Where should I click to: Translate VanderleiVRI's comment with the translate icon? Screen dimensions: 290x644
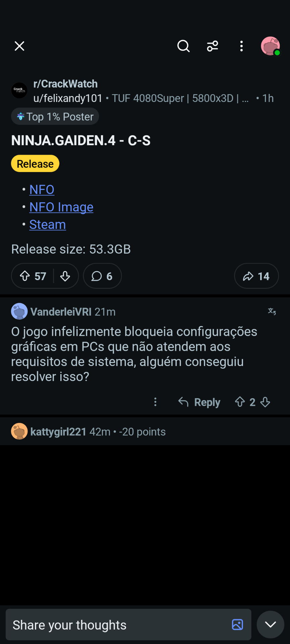(x=272, y=312)
